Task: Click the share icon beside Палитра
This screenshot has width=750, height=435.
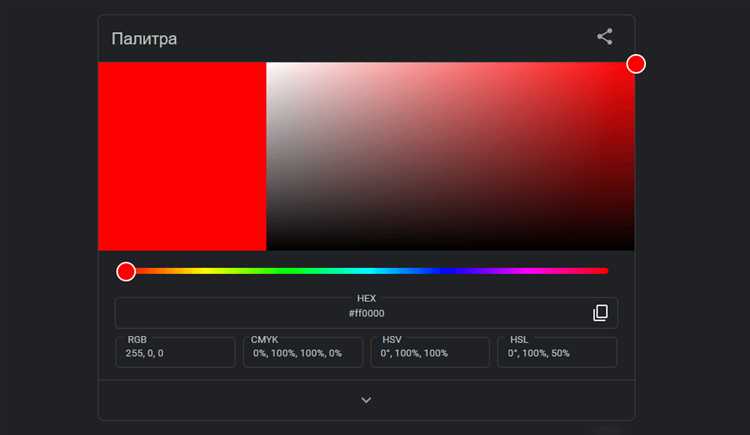Action: 605,37
